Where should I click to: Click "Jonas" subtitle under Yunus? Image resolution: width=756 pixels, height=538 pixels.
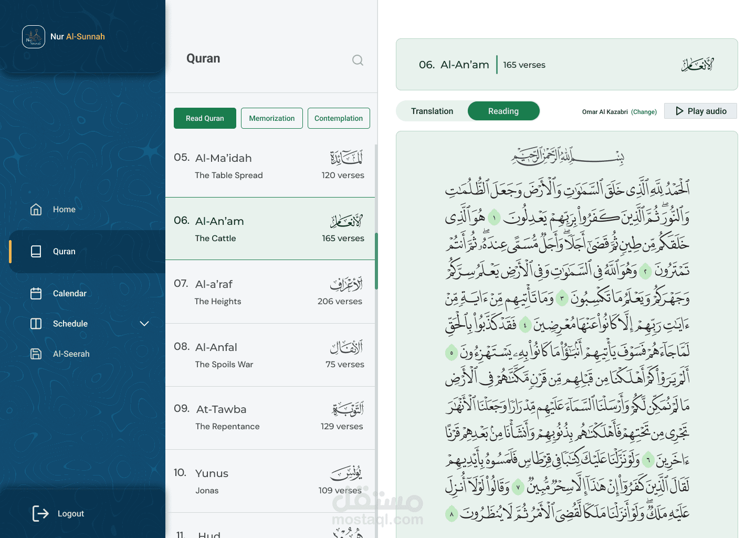(x=207, y=491)
